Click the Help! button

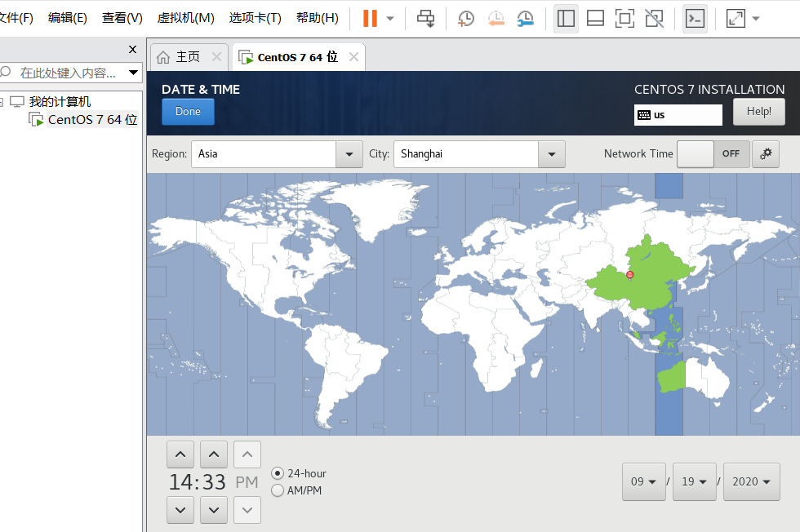[758, 112]
